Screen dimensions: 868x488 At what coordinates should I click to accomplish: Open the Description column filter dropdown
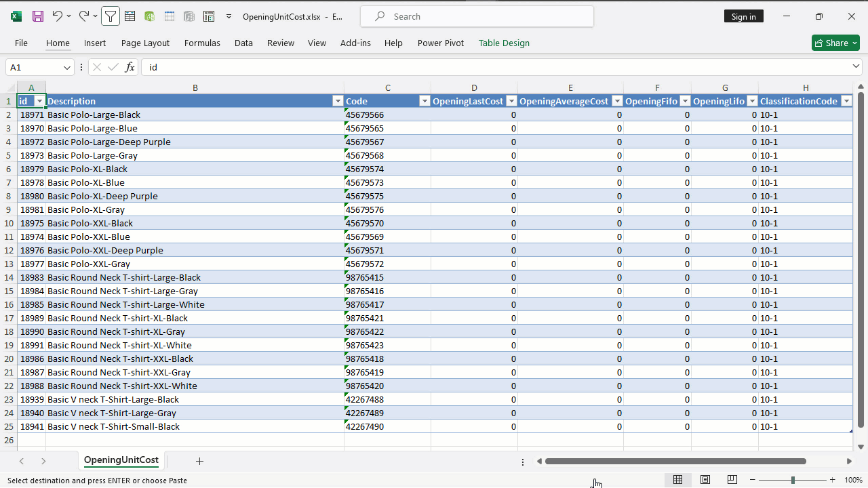pyautogui.click(x=338, y=101)
